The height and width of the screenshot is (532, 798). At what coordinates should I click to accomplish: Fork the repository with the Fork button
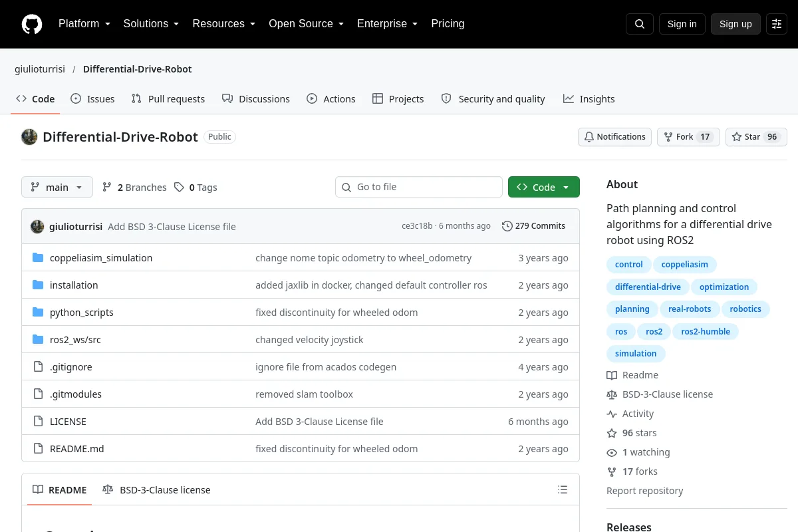pyautogui.click(x=688, y=137)
